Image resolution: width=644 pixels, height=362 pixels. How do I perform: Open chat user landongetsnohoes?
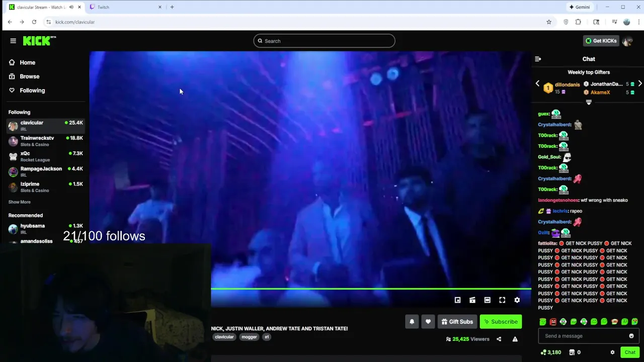click(558, 200)
